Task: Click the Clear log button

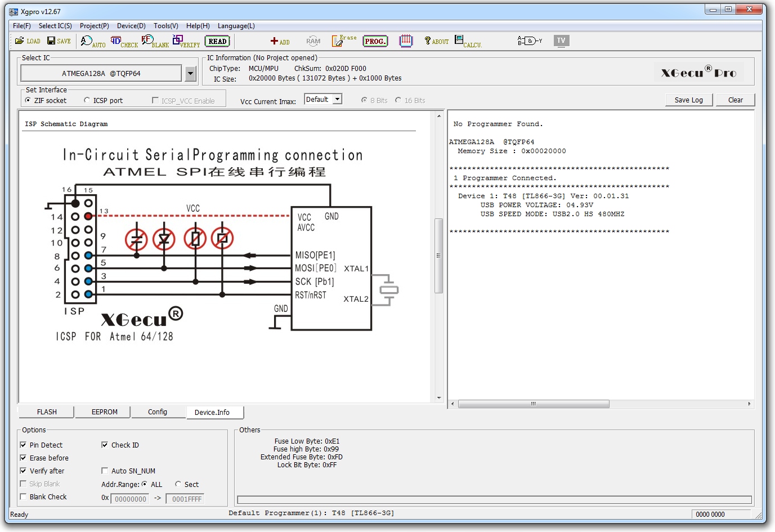Action: click(735, 100)
